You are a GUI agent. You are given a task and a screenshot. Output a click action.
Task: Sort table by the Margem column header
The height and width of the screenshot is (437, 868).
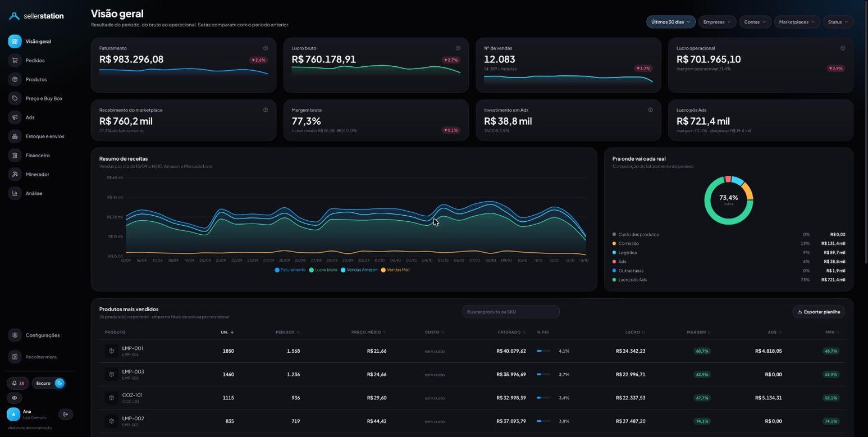point(698,333)
